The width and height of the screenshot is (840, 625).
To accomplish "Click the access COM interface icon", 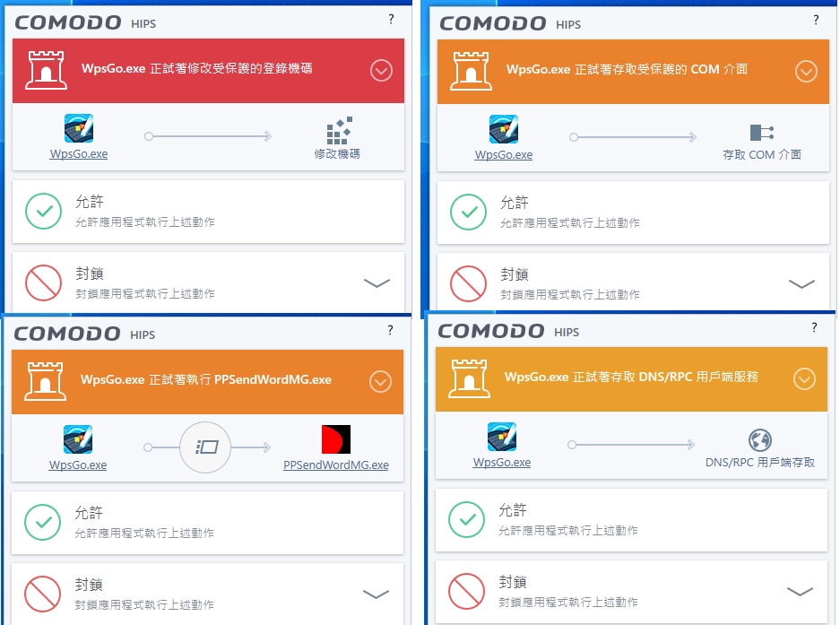I will pos(761,132).
